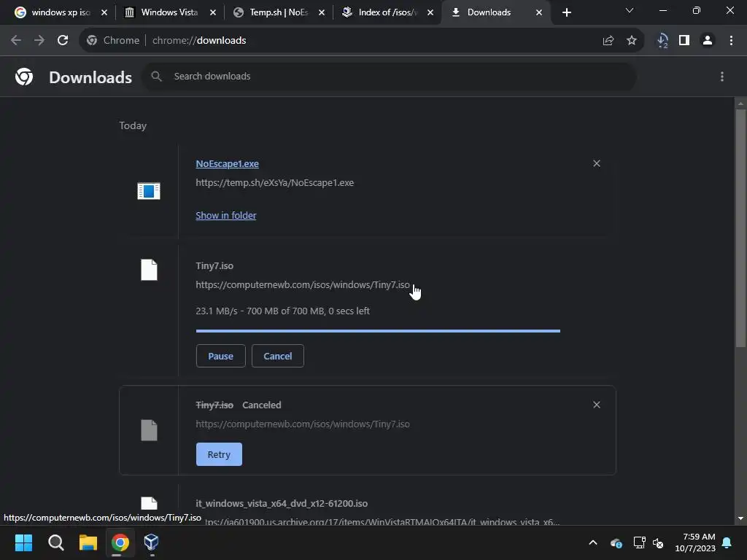The width and height of the screenshot is (747, 560).
Task: Click the scrollbar up arrow
Action: pyautogui.click(x=740, y=104)
